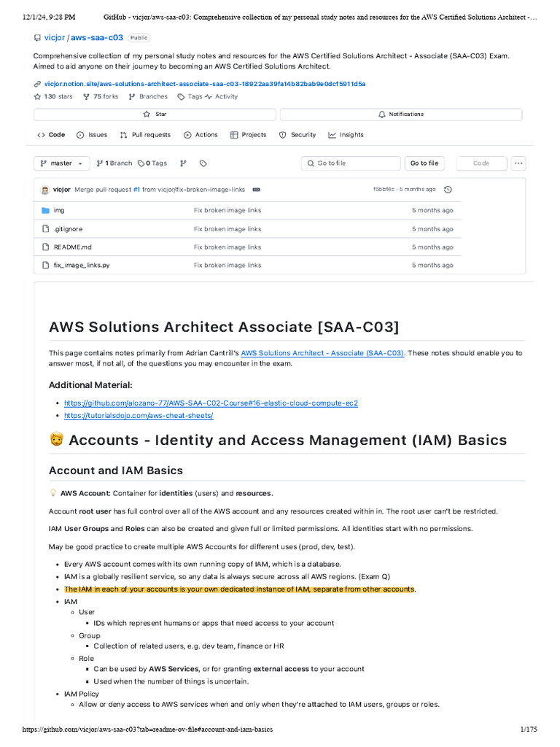Open pull request #1 link in commit message
The width and height of the screenshot is (560, 747).
point(136,190)
